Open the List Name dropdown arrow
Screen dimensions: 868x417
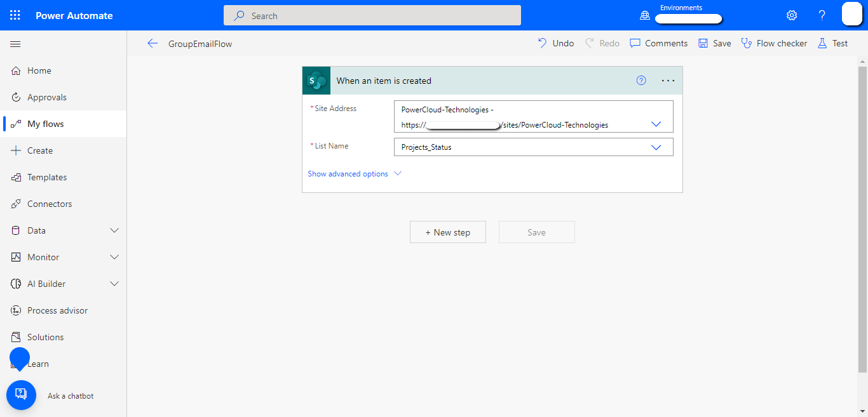tap(656, 147)
